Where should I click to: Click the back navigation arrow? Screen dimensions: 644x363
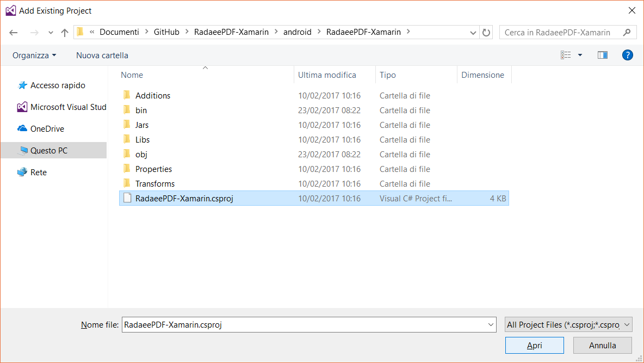14,33
